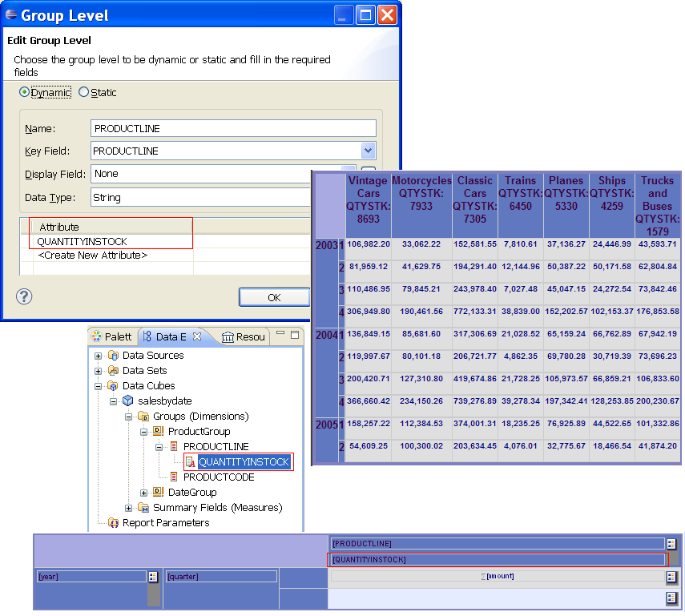Click the [PRODUCTLINE] crosstab cell

point(498,543)
